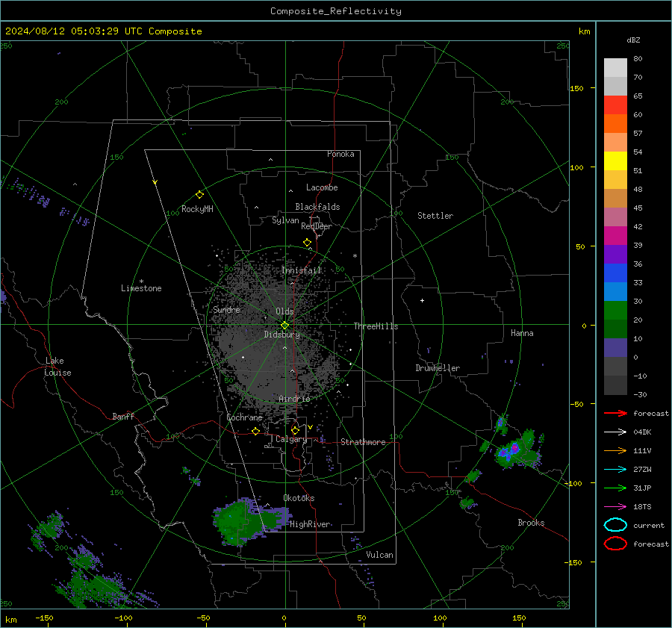Screen dimensions: 672x628
Task: Click the white plus marker west of Hanna
Action: click(x=422, y=300)
